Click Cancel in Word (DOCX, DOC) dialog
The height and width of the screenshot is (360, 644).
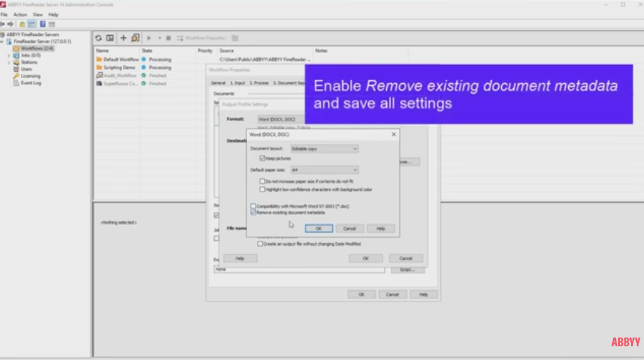tap(349, 228)
